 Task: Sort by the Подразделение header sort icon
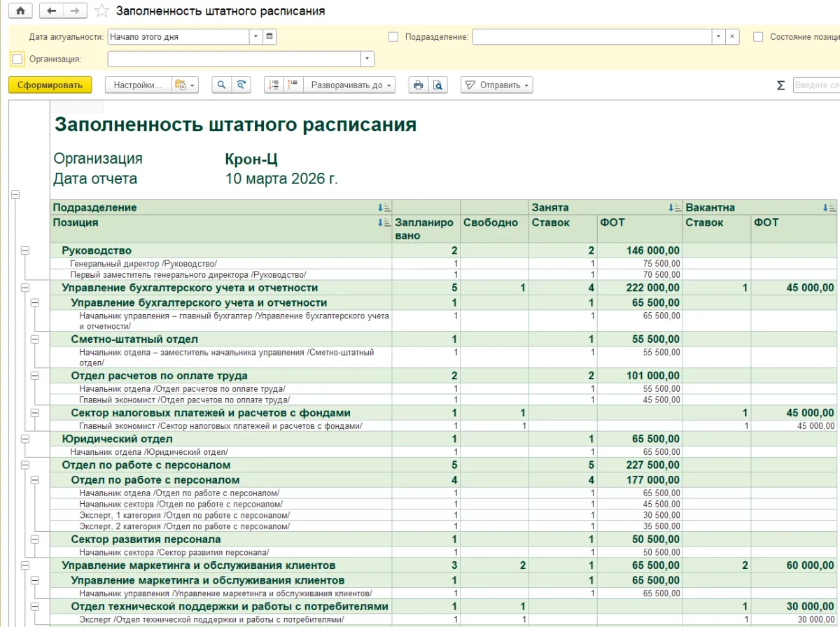tap(384, 208)
